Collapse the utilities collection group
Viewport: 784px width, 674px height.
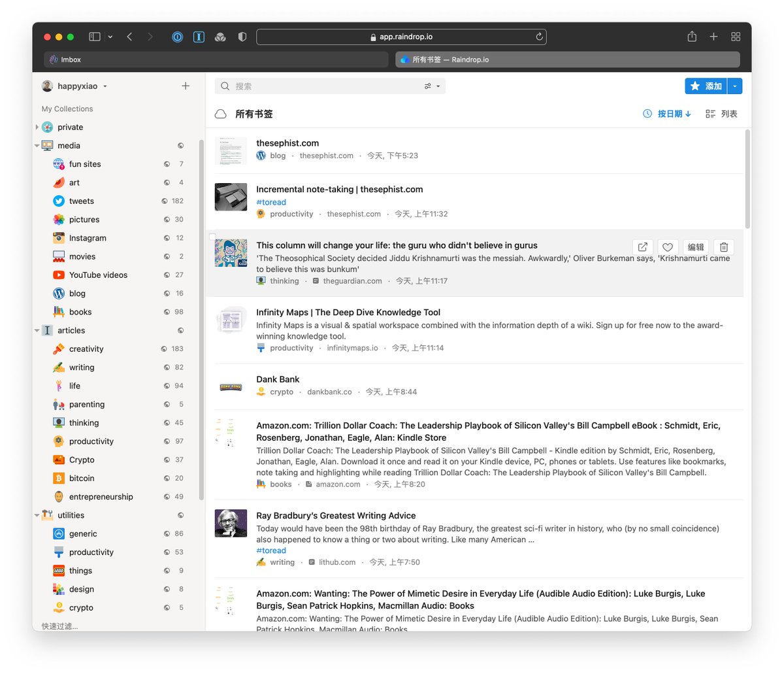37,515
